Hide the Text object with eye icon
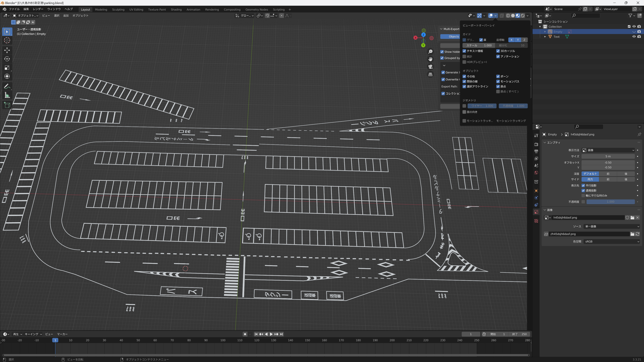The width and height of the screenshot is (644, 362). (634, 37)
